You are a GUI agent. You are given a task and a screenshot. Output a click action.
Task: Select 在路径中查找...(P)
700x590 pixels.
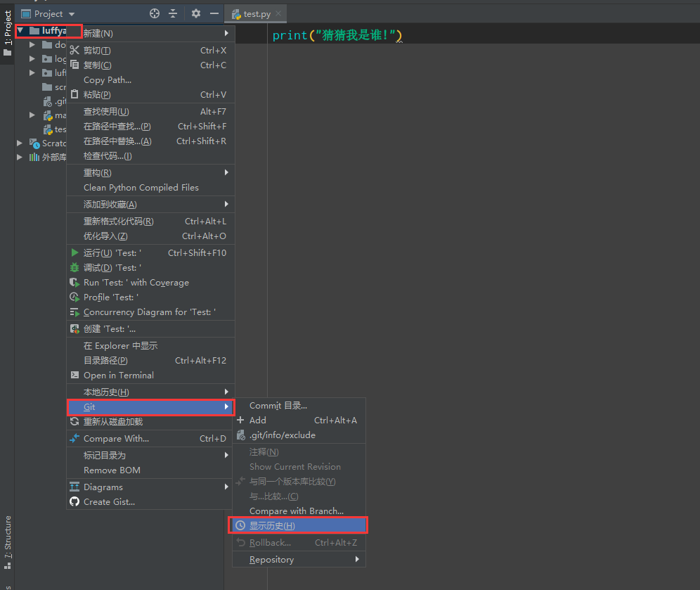[150, 127]
